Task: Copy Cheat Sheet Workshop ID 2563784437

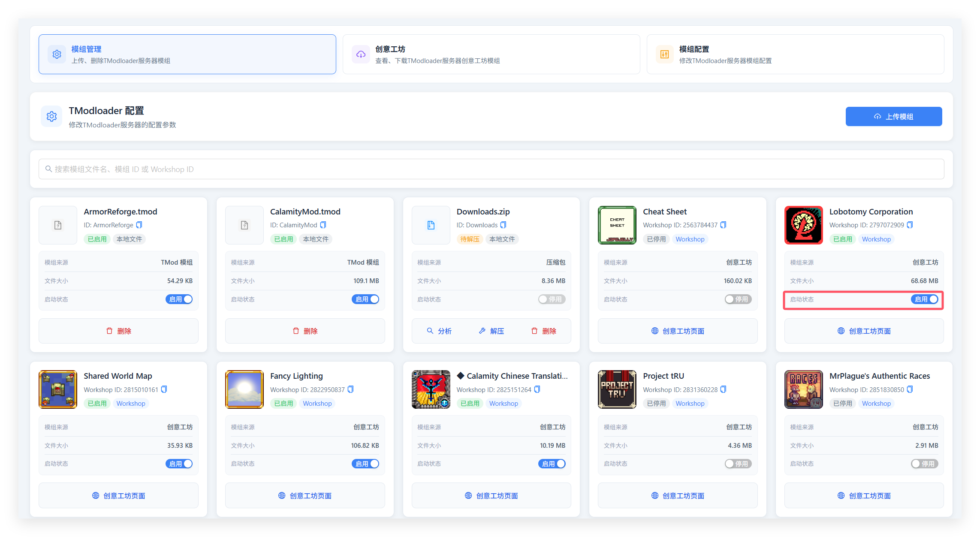Action: pyautogui.click(x=724, y=225)
